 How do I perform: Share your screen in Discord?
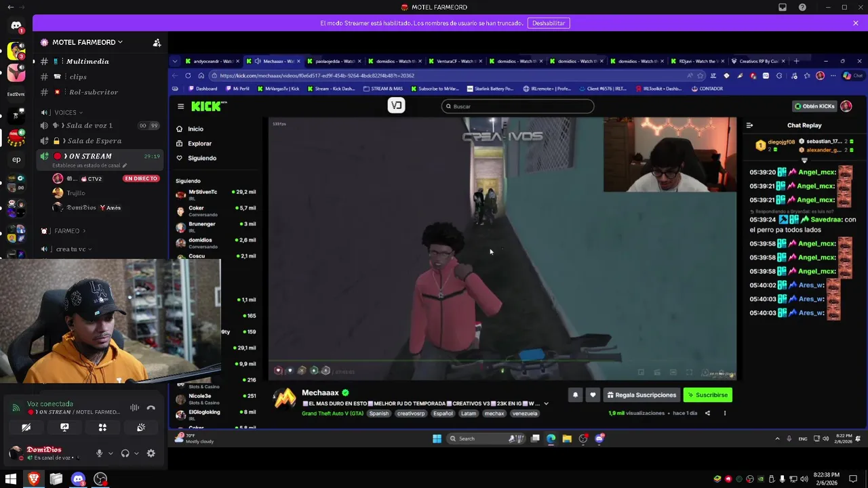click(x=64, y=428)
